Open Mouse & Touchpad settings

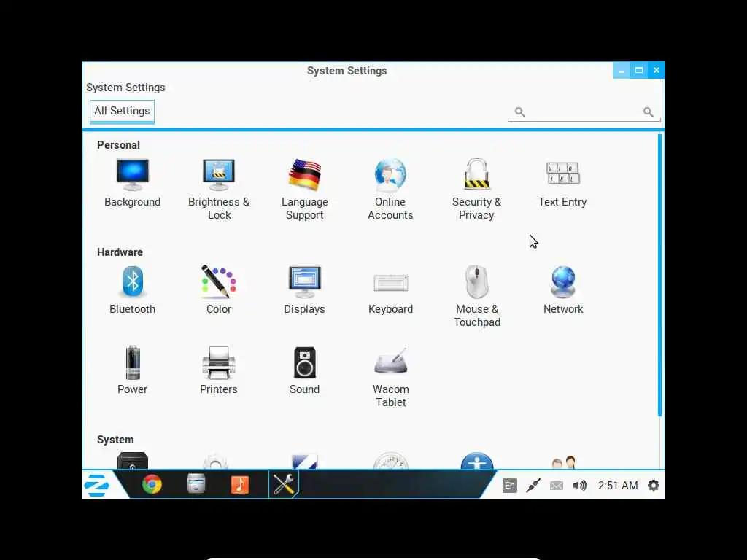477,297
